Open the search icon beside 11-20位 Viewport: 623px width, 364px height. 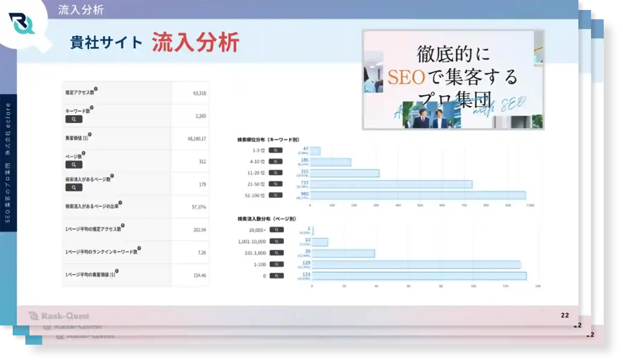275,173
